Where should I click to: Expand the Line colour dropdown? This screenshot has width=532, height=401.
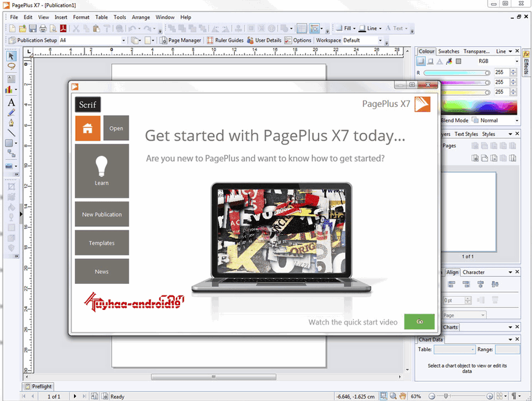pyautogui.click(x=380, y=29)
